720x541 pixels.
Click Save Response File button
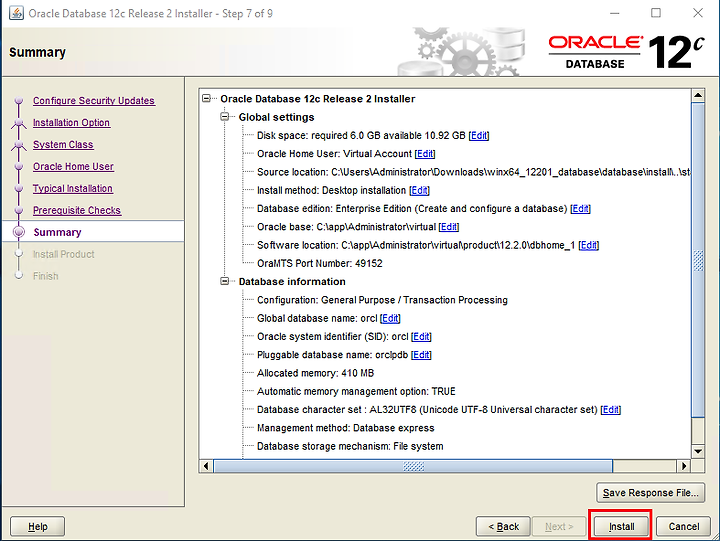pos(650,493)
